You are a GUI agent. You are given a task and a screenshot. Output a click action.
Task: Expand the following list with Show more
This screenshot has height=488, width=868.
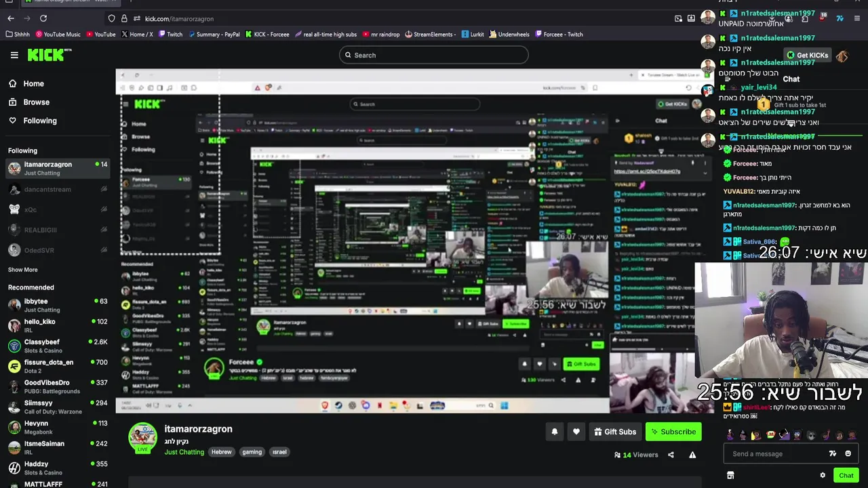(22, 270)
